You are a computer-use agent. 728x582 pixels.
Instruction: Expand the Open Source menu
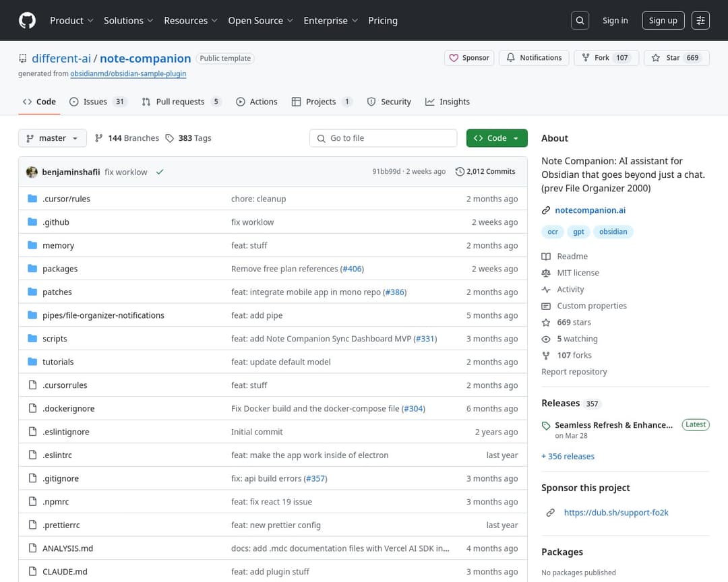(260, 20)
